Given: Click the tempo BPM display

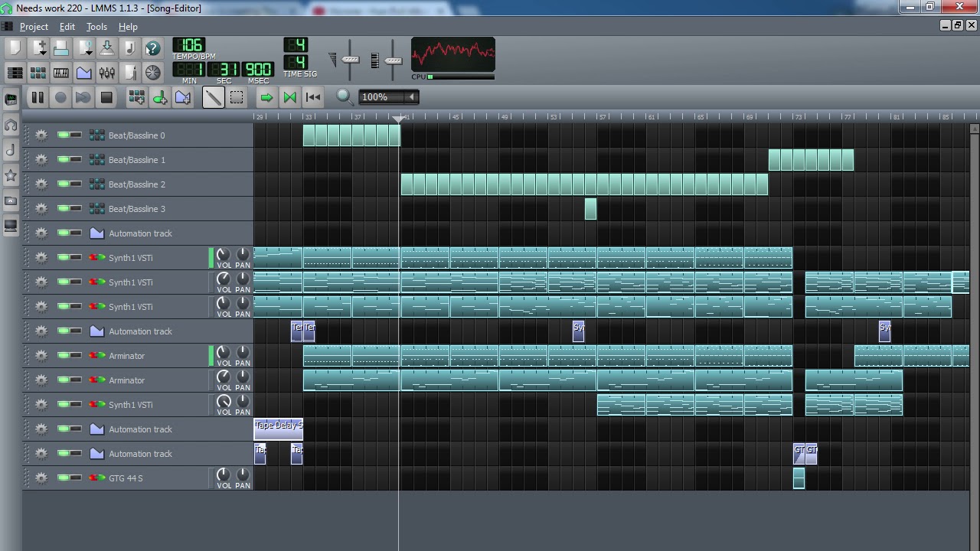Looking at the screenshot, I should (189, 44).
